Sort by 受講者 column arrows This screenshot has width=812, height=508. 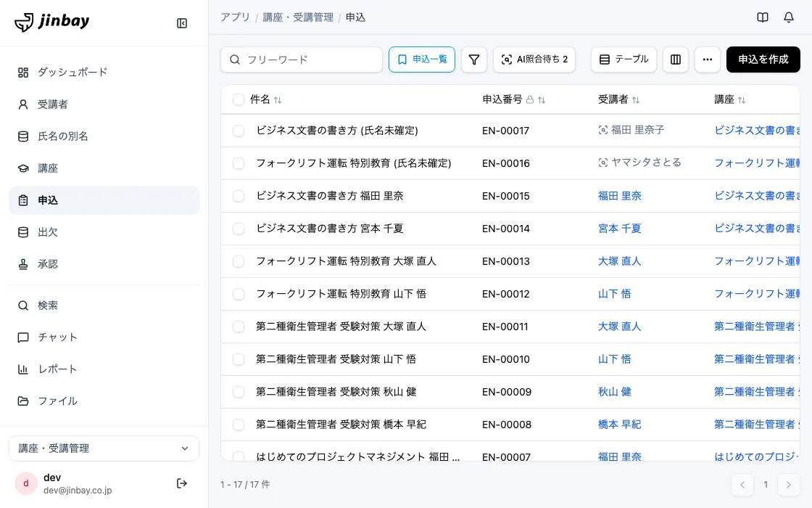(x=636, y=100)
